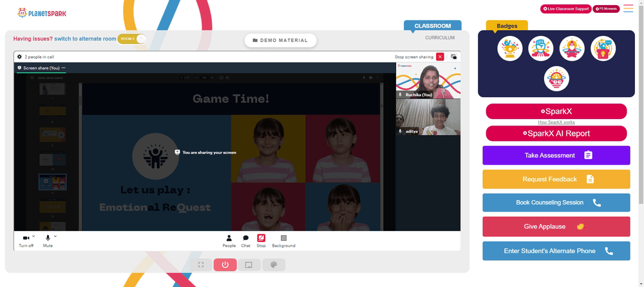Expand microphone device options chevron
This screenshot has width=644, height=287.
click(55, 236)
